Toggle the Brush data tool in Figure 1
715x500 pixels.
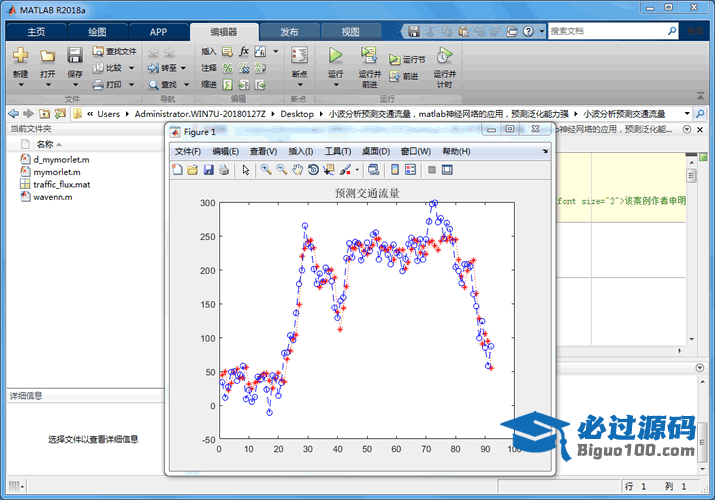click(345, 170)
